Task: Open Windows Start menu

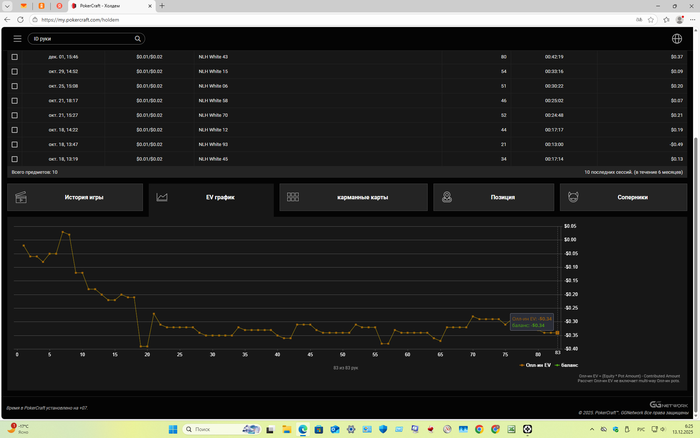Action: tap(173, 429)
